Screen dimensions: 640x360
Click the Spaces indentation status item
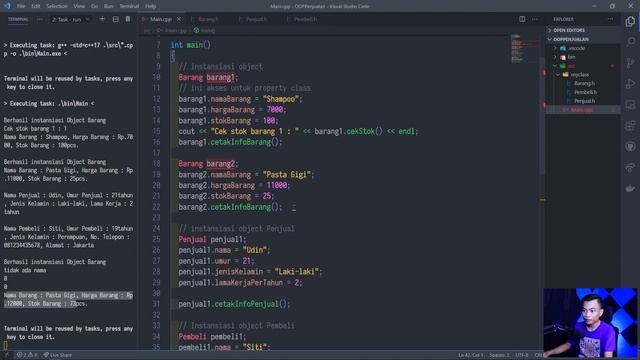pos(499,355)
